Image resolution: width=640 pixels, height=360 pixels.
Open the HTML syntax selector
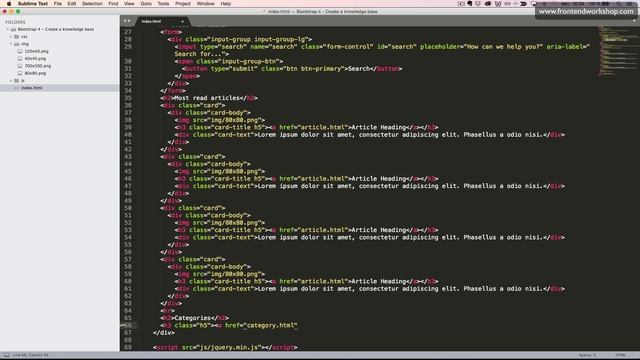coord(620,355)
